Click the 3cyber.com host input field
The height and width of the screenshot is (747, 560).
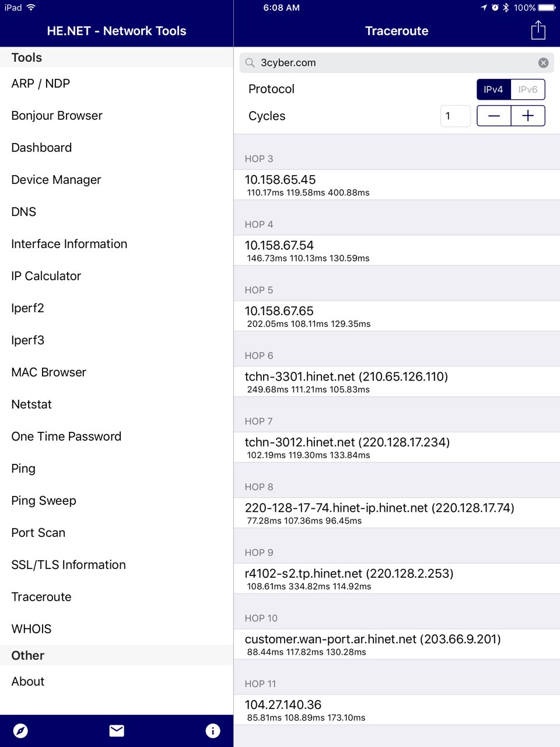click(x=397, y=62)
